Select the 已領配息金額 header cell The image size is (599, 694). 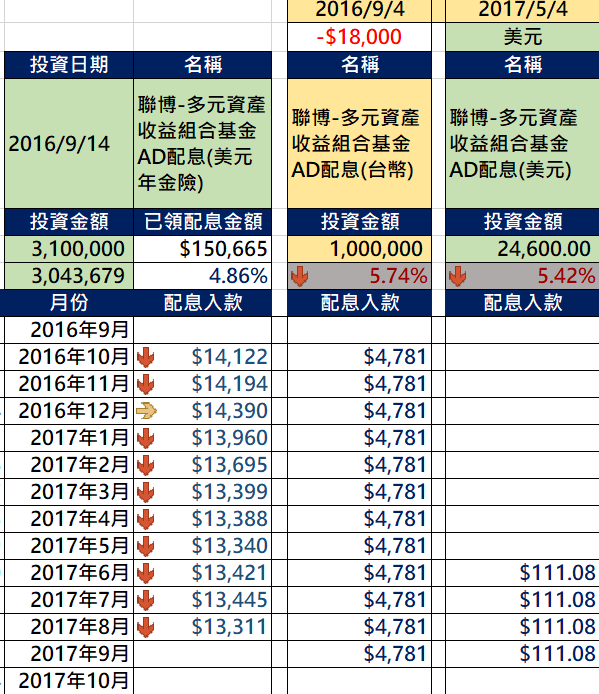[203, 222]
